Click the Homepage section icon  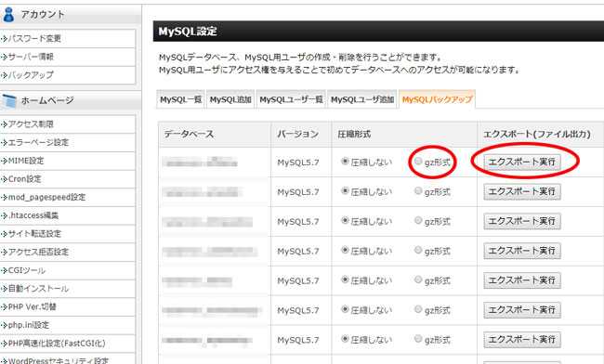(x=8, y=101)
